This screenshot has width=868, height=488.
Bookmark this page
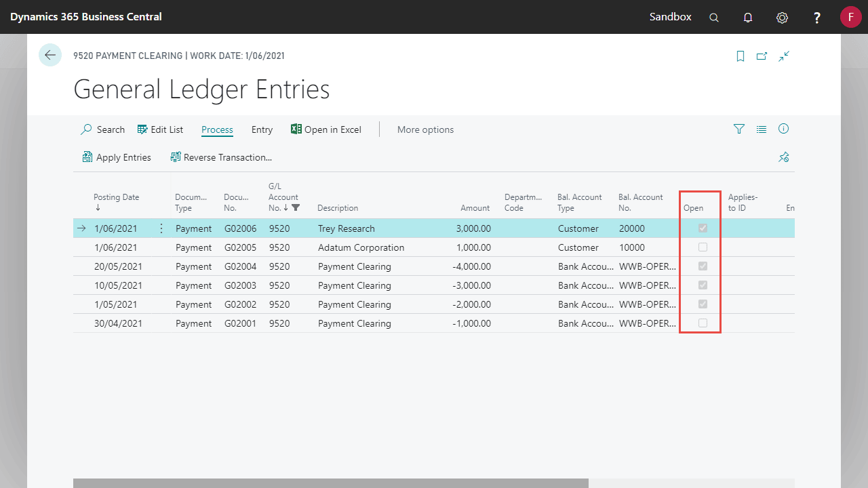(741, 56)
